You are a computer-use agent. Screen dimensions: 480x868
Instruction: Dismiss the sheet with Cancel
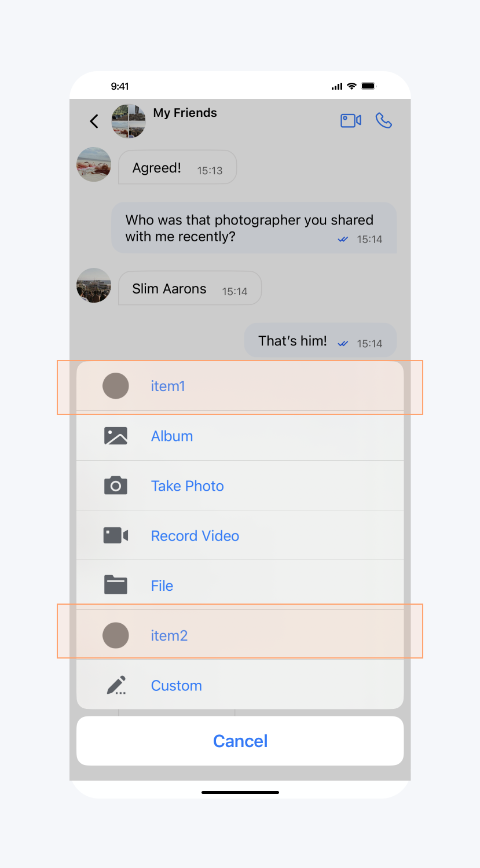(x=240, y=741)
